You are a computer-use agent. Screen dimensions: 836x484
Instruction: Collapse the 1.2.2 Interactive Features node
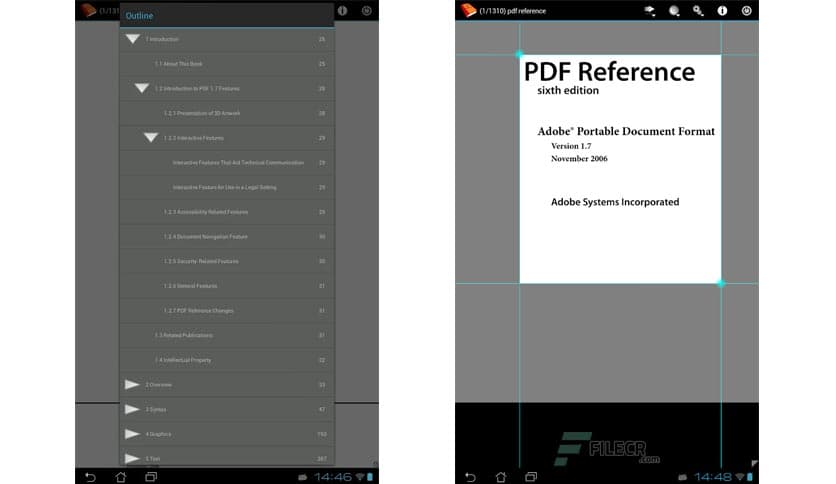click(x=151, y=137)
